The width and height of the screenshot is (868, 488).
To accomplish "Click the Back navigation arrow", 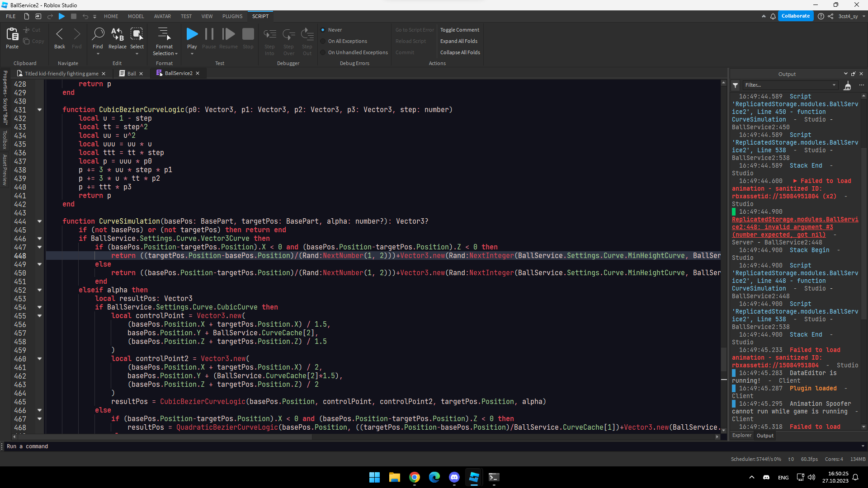I will click(x=60, y=35).
